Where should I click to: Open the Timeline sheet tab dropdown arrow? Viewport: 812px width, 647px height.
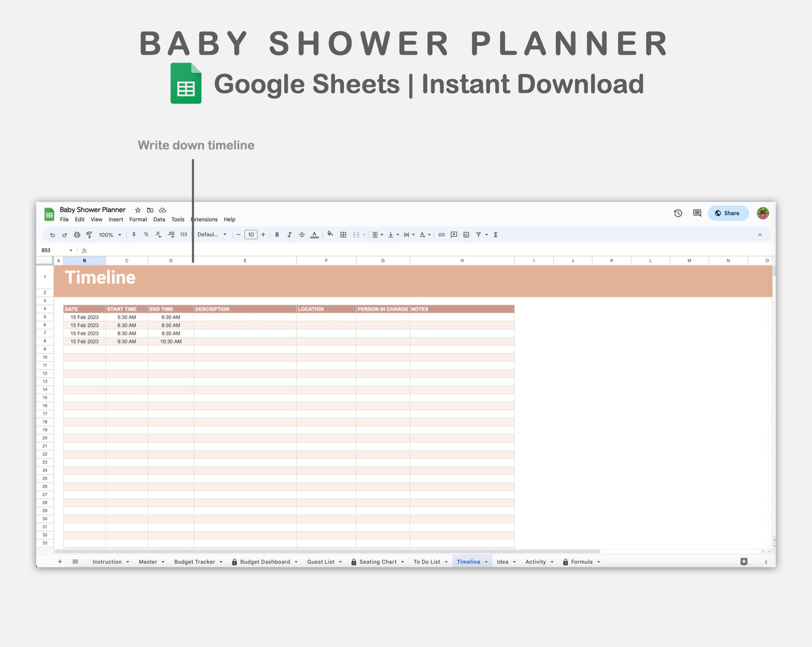pos(487,562)
